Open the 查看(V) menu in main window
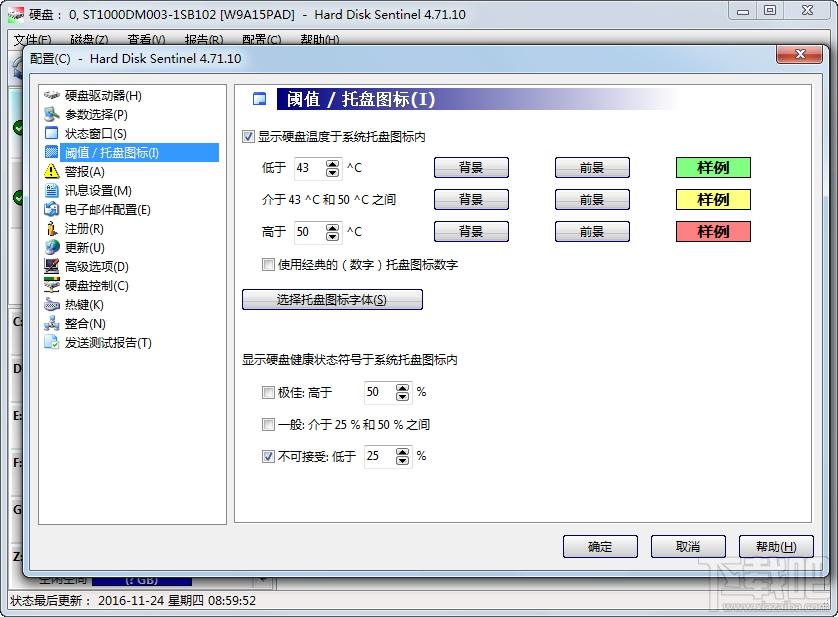Image resolution: width=838 pixels, height=617 pixels. tap(146, 40)
